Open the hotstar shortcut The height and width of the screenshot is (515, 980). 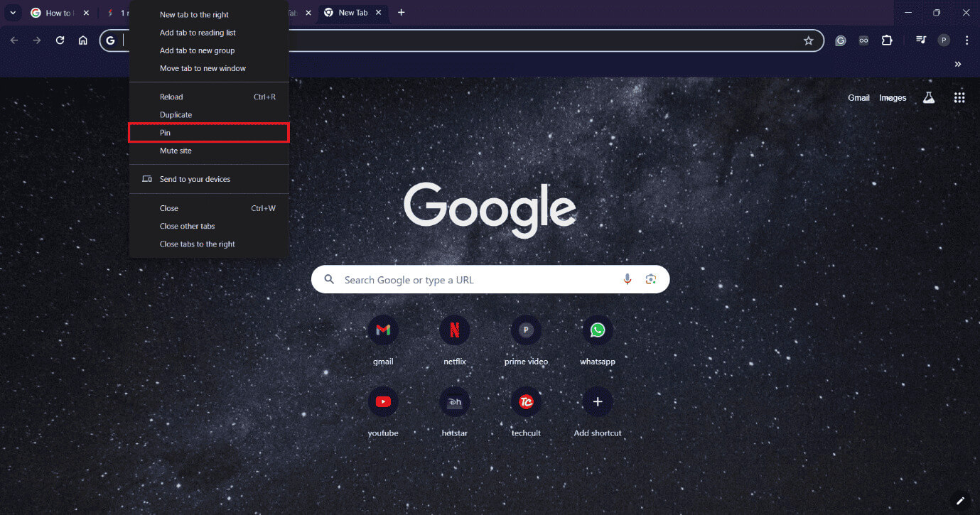(455, 412)
